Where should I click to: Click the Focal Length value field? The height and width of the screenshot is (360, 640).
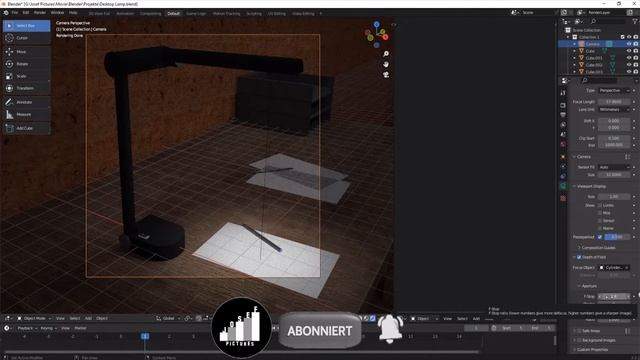click(x=614, y=102)
